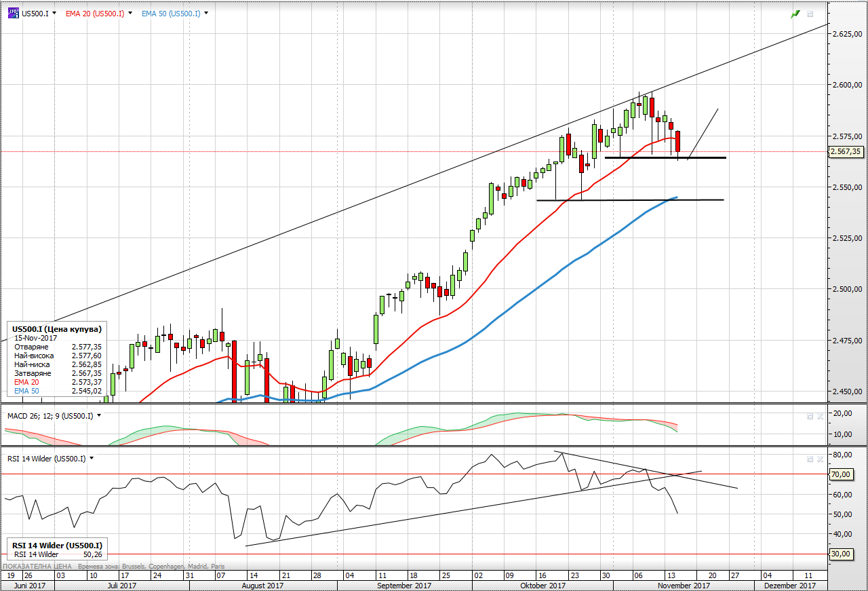
Task: Select the Oktober 2017 axis label
Action: 542,585
